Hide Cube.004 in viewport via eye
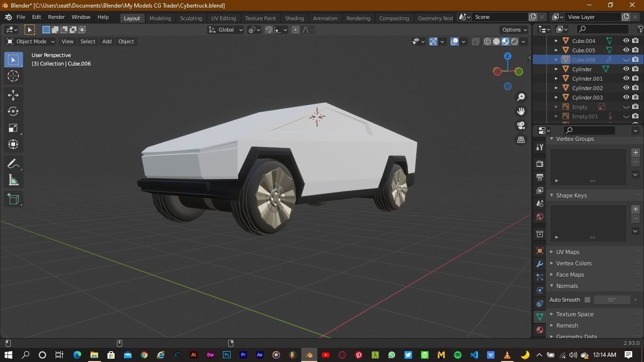The image size is (644, 362). coord(626,41)
